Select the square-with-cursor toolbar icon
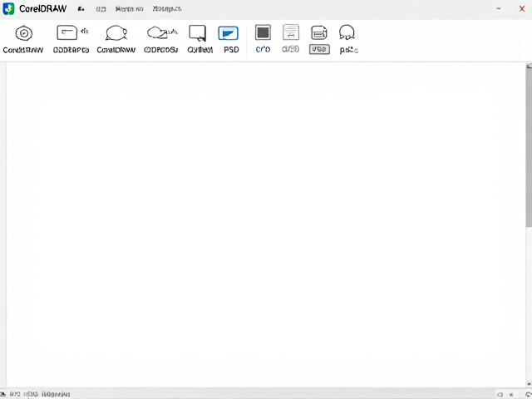This screenshot has width=532, height=399. (198, 33)
